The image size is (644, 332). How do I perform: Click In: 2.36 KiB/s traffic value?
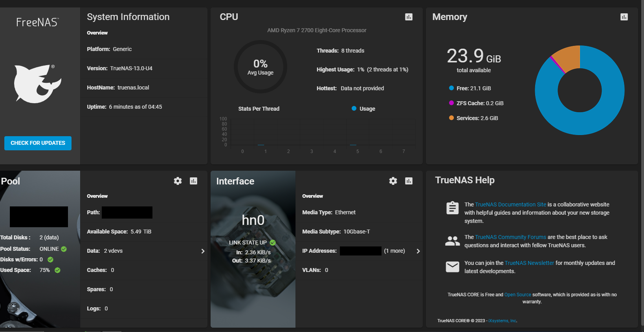point(253,252)
